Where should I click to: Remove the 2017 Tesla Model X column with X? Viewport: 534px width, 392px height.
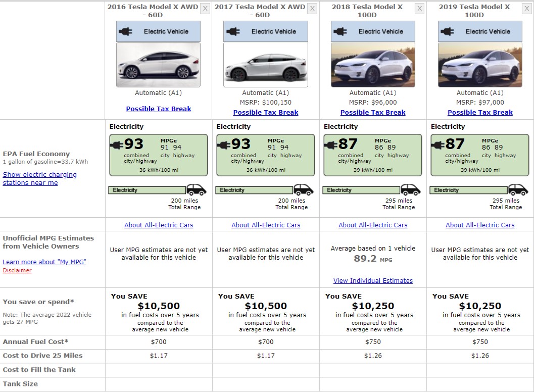(x=312, y=9)
